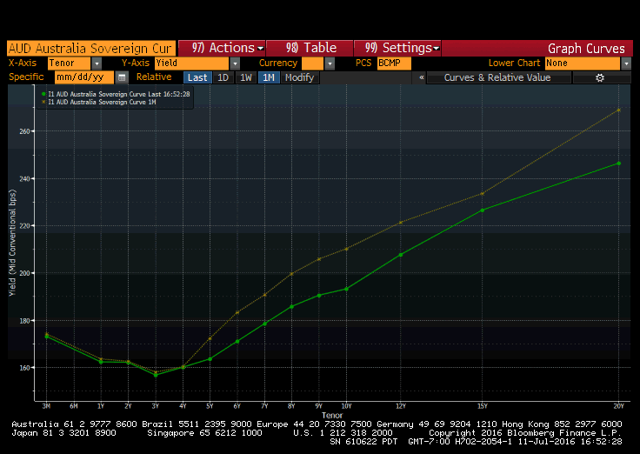Screen dimensions: 640x454
Task: Click the 260 y-axis label
Action: coord(25,131)
